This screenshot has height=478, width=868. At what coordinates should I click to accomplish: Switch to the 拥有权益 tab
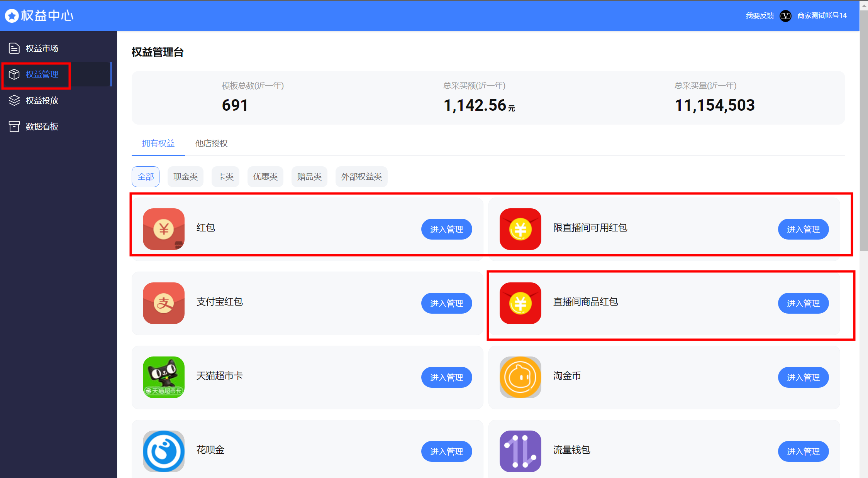pyautogui.click(x=158, y=144)
